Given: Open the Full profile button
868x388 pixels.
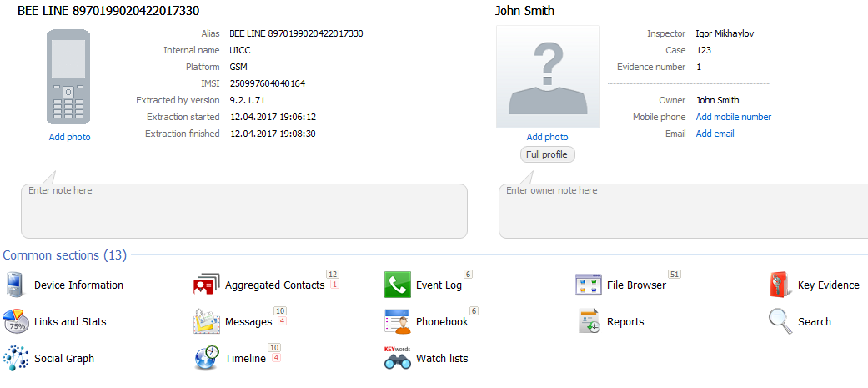Looking at the screenshot, I should (x=548, y=154).
